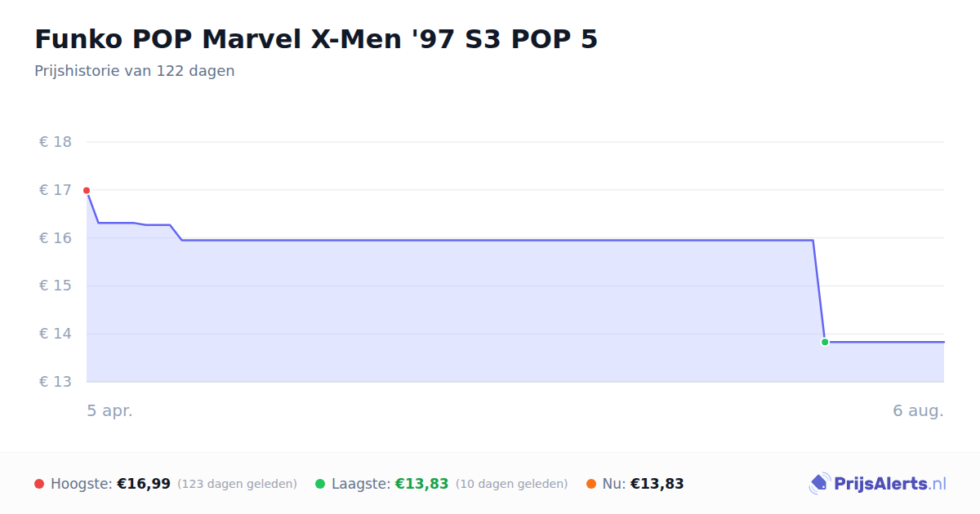Select the € 13 axis label
This screenshot has width=980, height=514.
click(x=56, y=382)
